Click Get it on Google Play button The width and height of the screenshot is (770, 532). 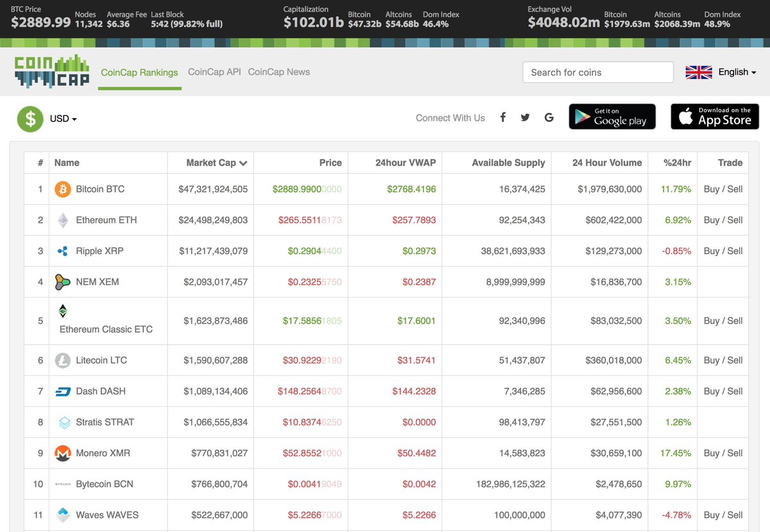pyautogui.click(x=612, y=117)
